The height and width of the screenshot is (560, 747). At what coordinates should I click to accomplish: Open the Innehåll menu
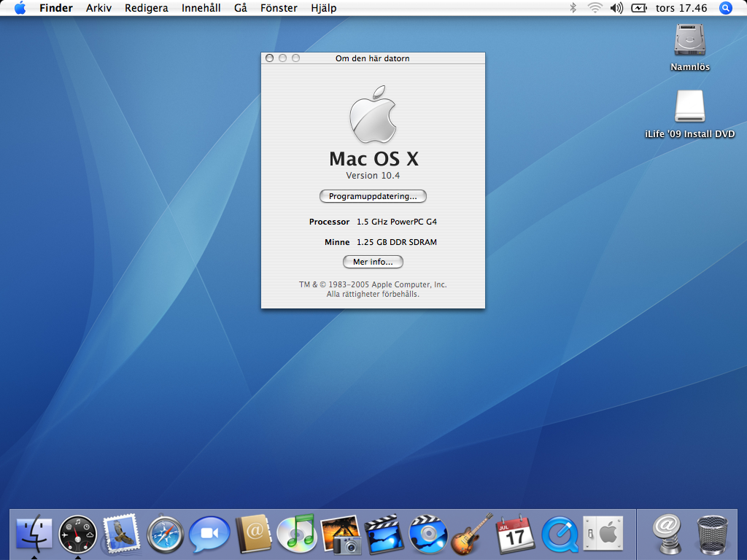tap(201, 8)
